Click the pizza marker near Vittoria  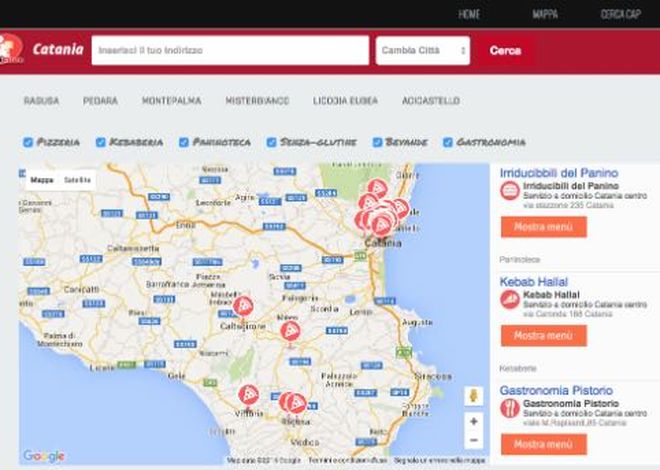(248, 396)
